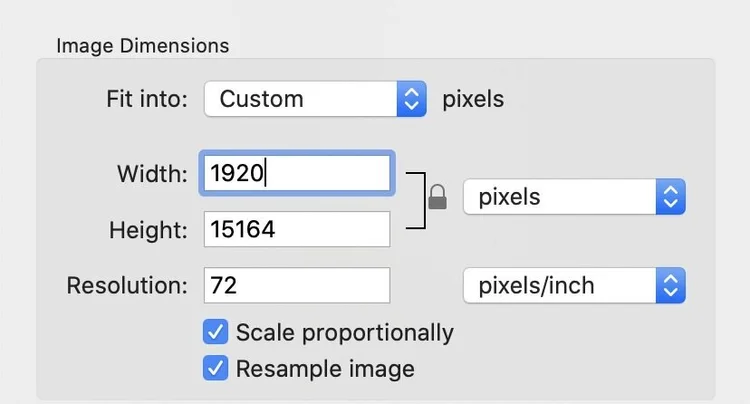
Task: Click the Width label
Action: pyautogui.click(x=152, y=174)
